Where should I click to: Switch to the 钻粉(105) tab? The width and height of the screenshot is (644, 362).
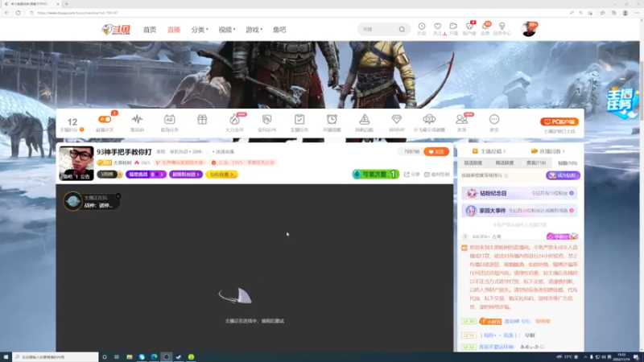[x=568, y=163]
